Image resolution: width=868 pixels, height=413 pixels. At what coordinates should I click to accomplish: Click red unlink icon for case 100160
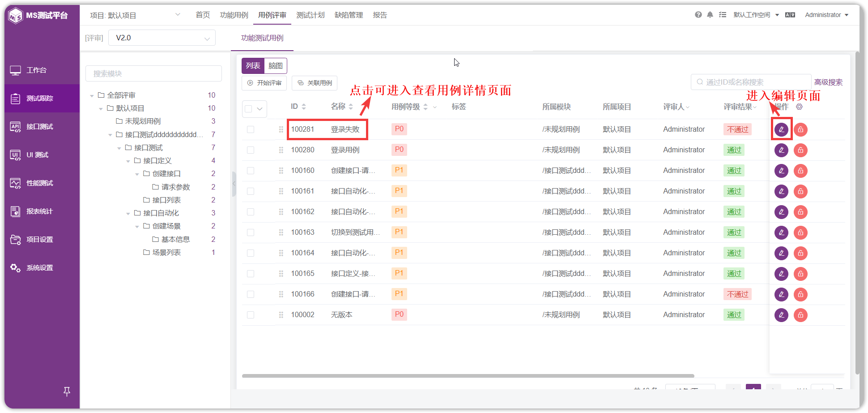[x=800, y=171]
